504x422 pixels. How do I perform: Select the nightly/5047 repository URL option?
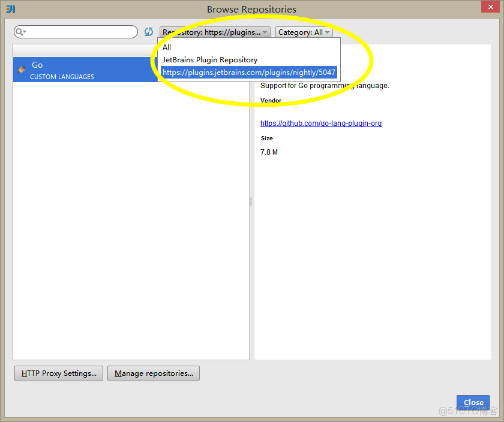coord(249,73)
